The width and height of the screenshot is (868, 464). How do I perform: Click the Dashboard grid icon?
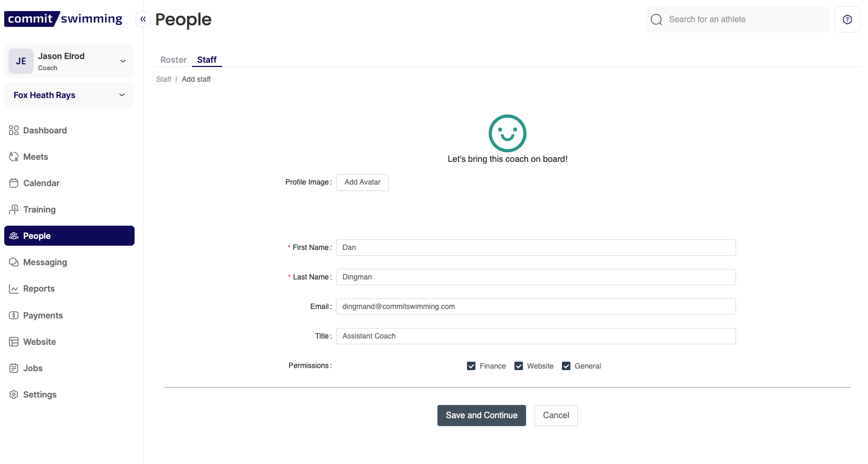[14, 130]
